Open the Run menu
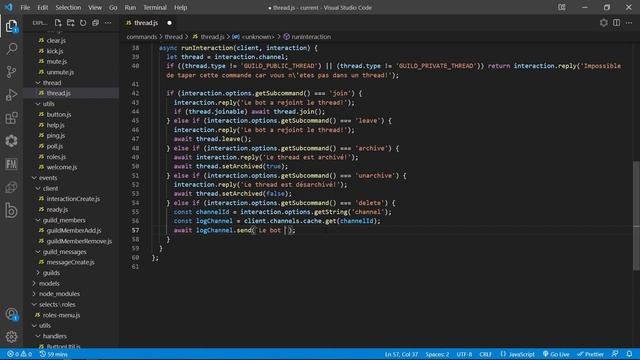Screen dimensions: 640x360 [x=130, y=7]
